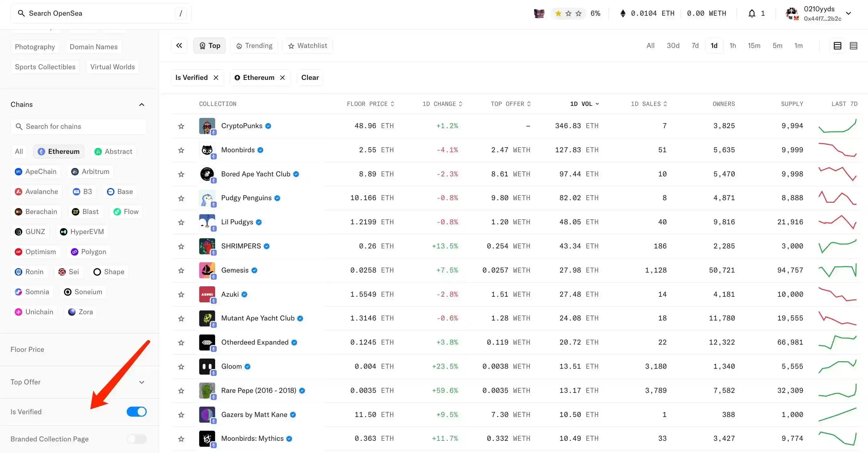Sort by the Top Offer column

(x=511, y=104)
